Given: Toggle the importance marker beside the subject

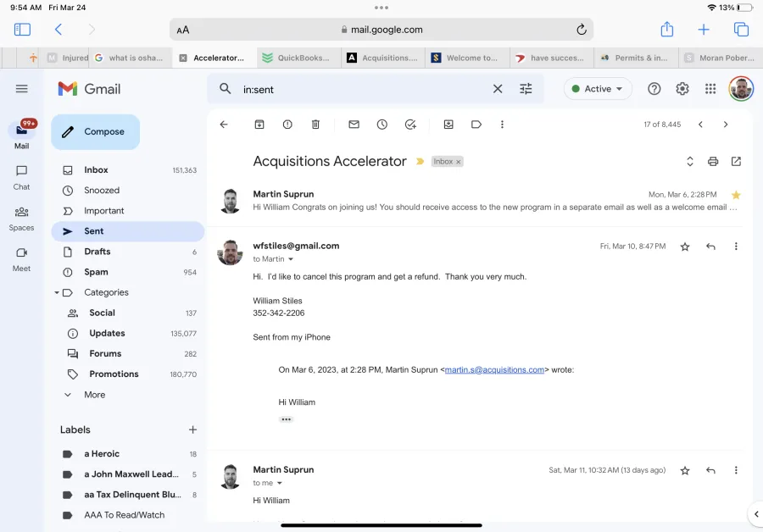Looking at the screenshot, I should 420,162.
